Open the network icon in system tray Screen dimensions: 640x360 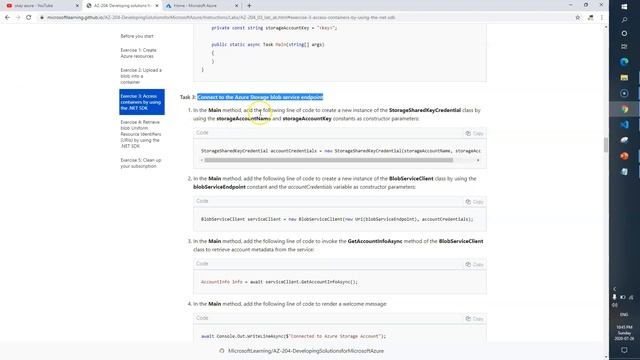(631, 297)
